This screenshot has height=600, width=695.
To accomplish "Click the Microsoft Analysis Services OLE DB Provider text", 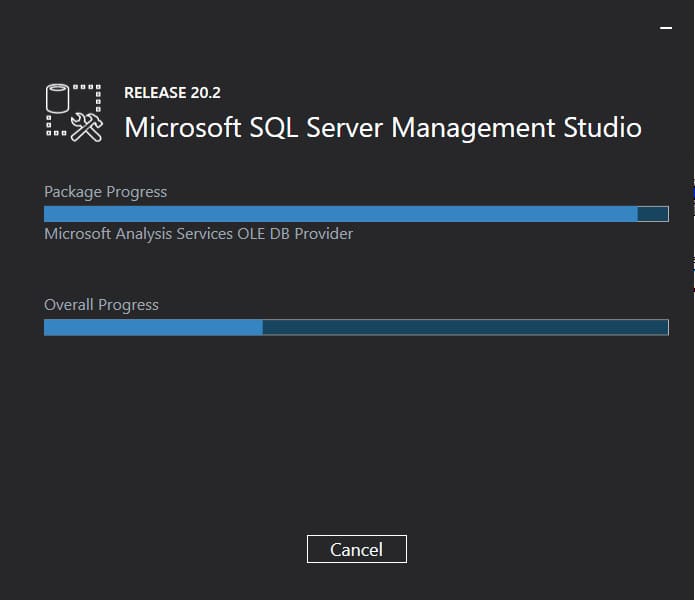I will pyautogui.click(x=198, y=234).
